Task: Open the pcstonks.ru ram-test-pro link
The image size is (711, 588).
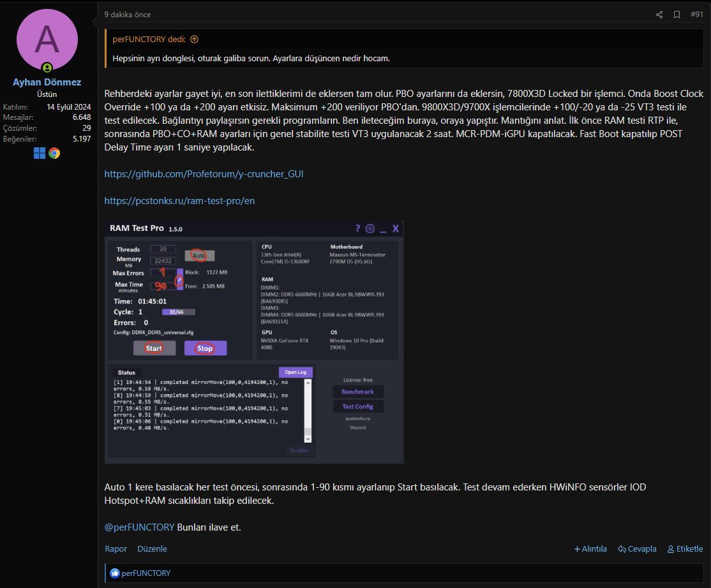Action: click(179, 201)
